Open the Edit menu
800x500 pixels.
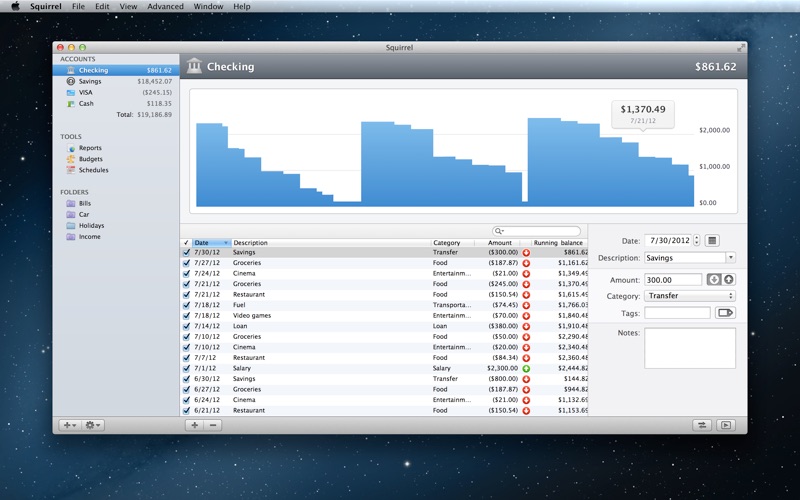(103, 6)
